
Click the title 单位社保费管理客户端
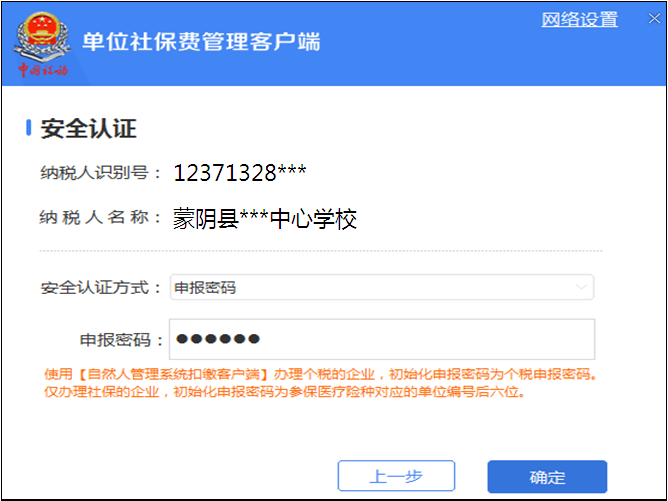(201, 42)
